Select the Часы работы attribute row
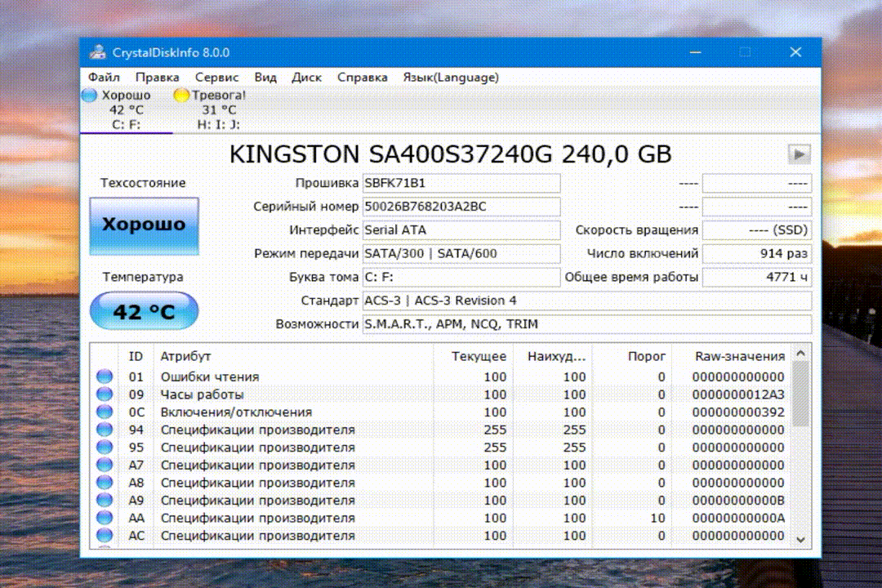This screenshot has width=882, height=588. (442, 394)
